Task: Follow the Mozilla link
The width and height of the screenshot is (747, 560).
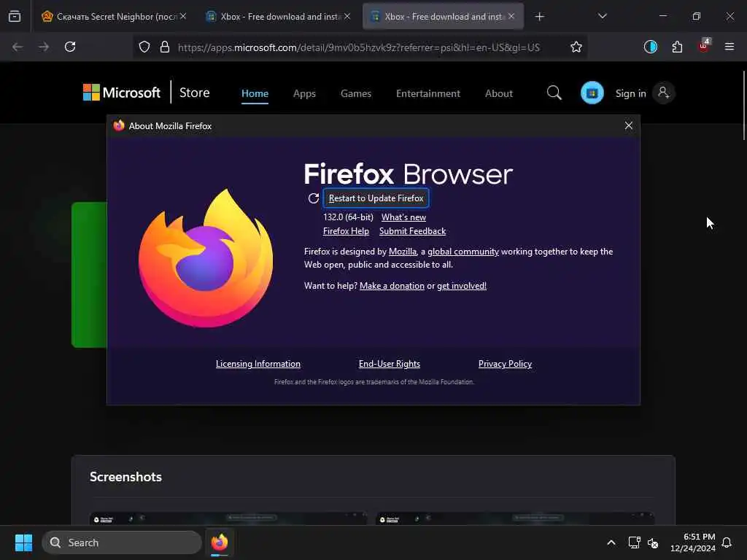Action: coord(403,252)
